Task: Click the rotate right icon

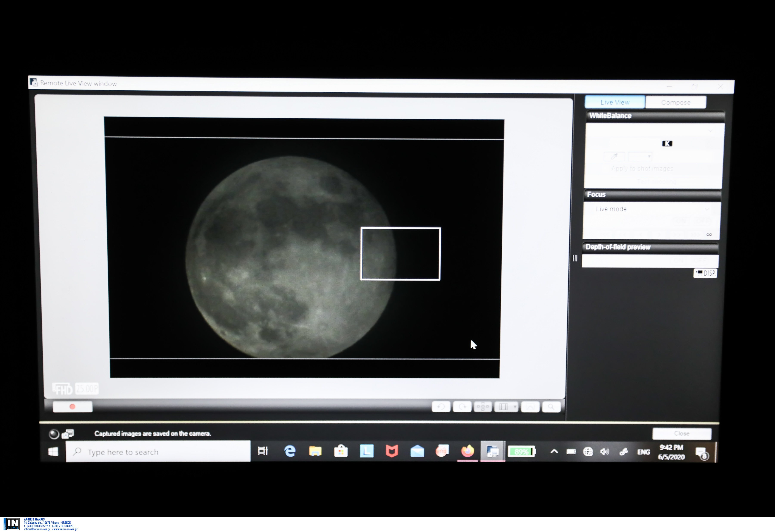Action: [x=462, y=407]
